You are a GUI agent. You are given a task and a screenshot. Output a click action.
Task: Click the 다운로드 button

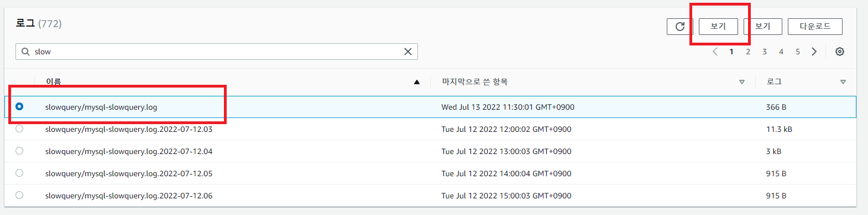point(815,26)
